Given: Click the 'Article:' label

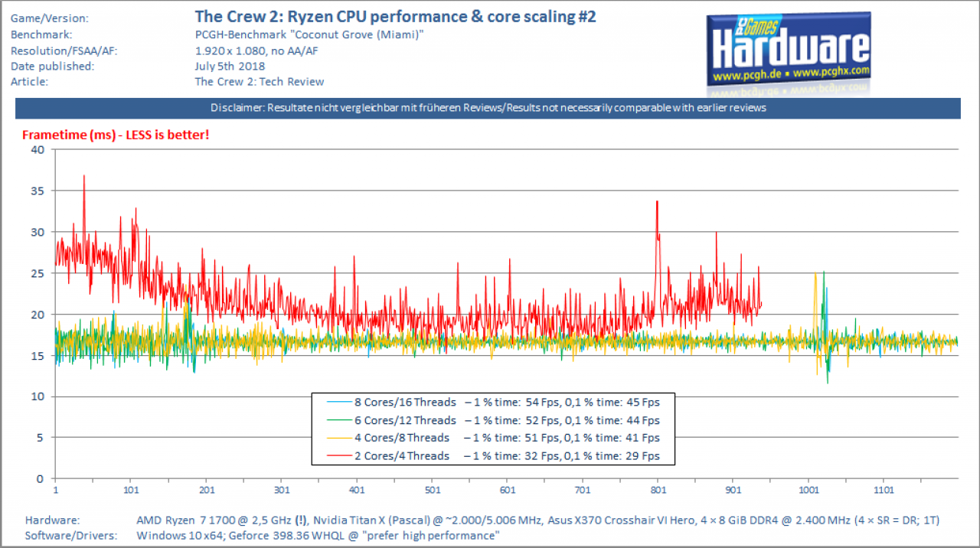Looking at the screenshot, I should pos(30,81).
